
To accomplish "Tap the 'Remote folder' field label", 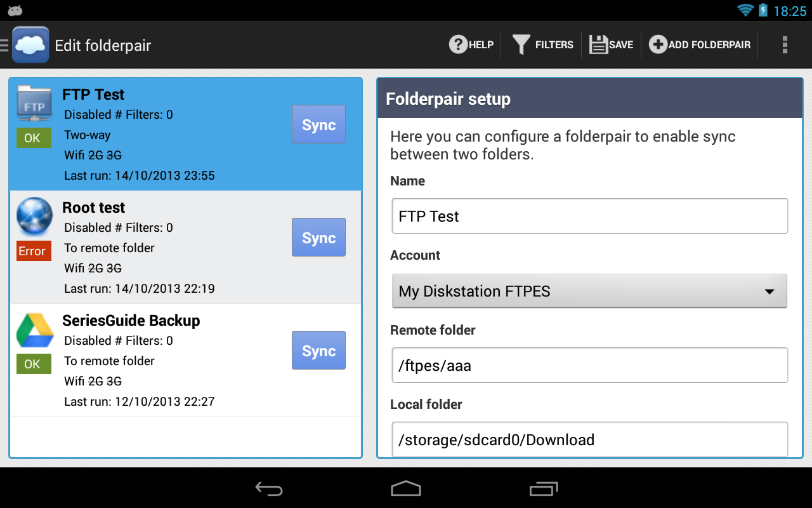I will click(x=433, y=330).
